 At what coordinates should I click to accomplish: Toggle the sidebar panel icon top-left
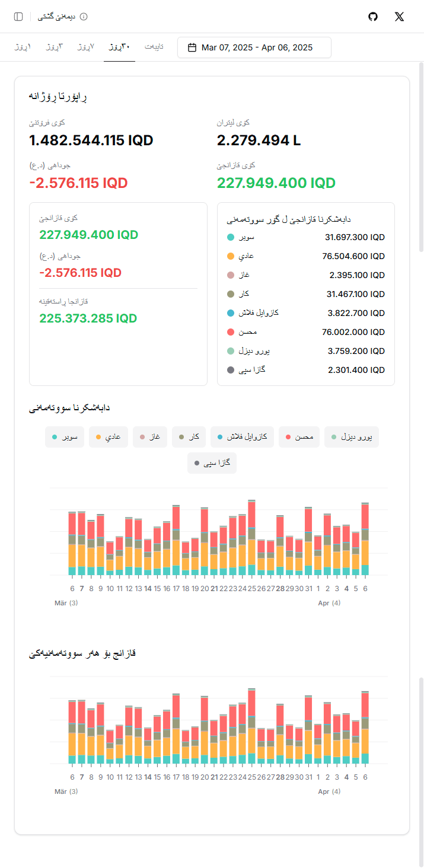(x=18, y=17)
